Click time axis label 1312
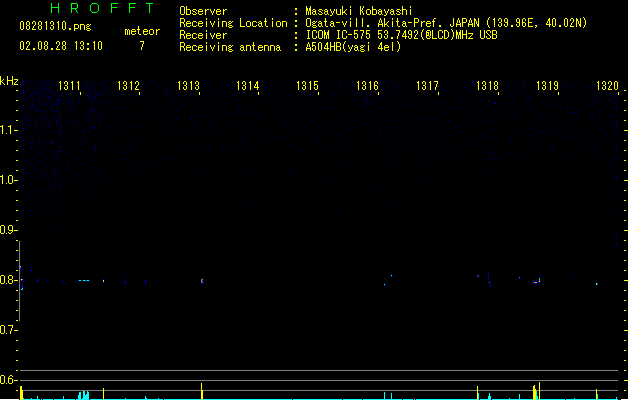Image resolution: width=629 pixels, height=400 pixels. (x=128, y=86)
